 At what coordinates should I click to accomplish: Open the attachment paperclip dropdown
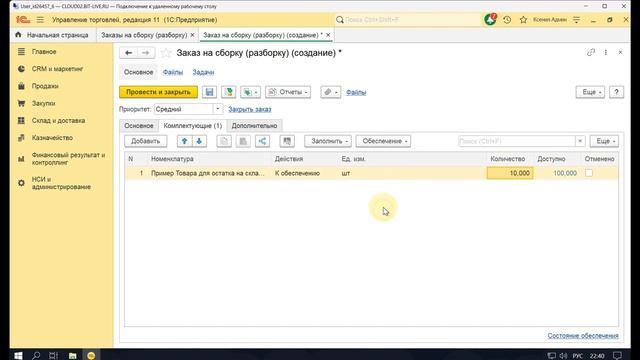[x=330, y=92]
